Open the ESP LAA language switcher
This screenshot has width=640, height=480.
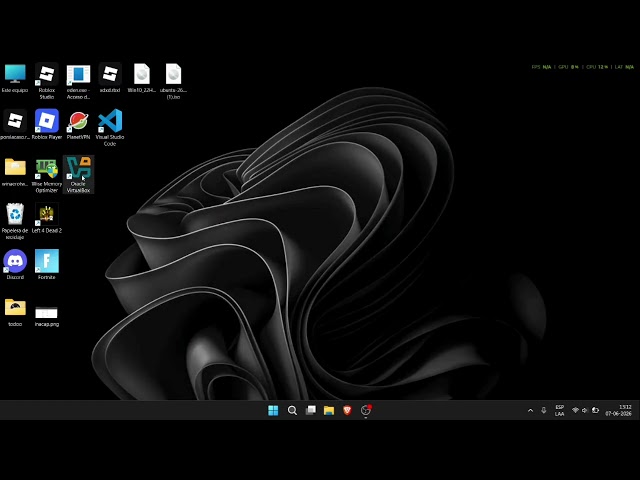coord(560,411)
